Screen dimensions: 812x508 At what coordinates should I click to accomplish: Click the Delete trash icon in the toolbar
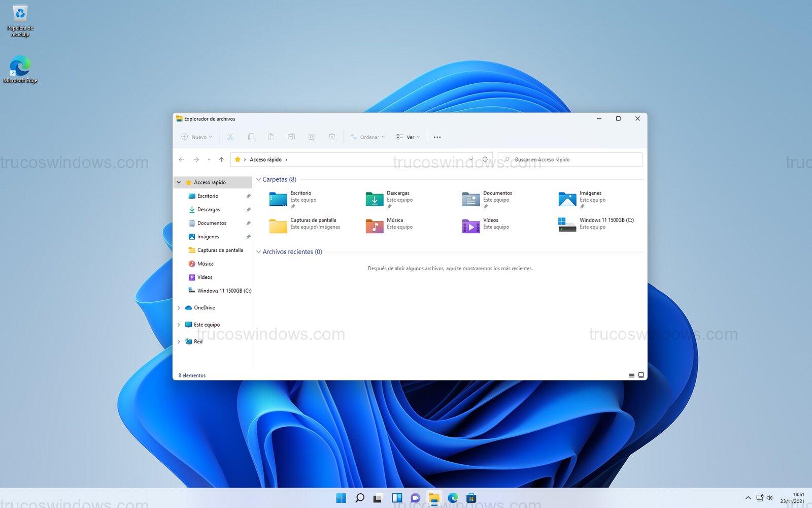[x=332, y=137]
